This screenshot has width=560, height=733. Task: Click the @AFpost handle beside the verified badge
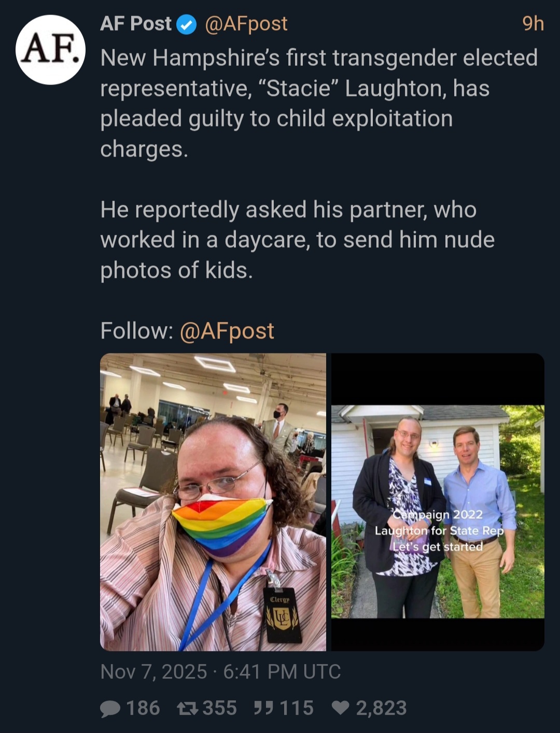pos(246,24)
